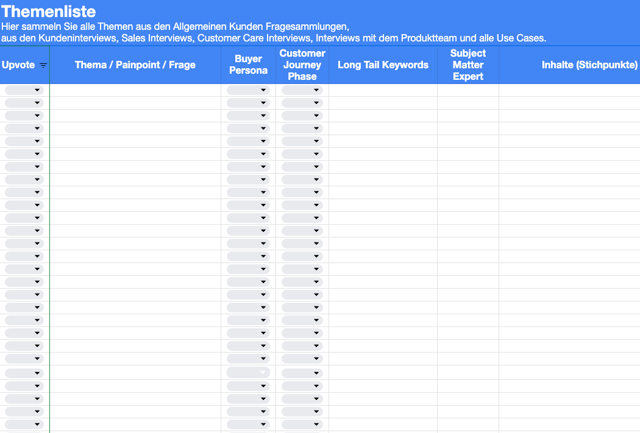This screenshot has width=640, height=433.
Task: Open the Buyer Persona dropdown in first data row
Action: click(x=248, y=90)
